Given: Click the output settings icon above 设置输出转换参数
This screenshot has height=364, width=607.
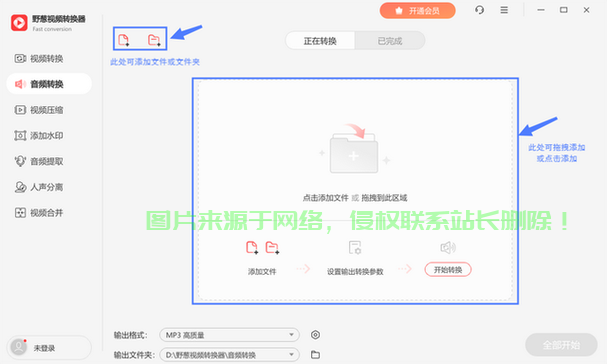Looking at the screenshot, I should coord(355,247).
